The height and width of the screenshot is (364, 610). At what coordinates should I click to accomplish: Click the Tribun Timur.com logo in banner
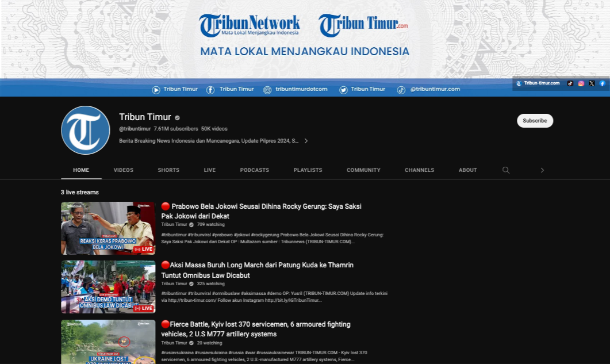point(363,25)
